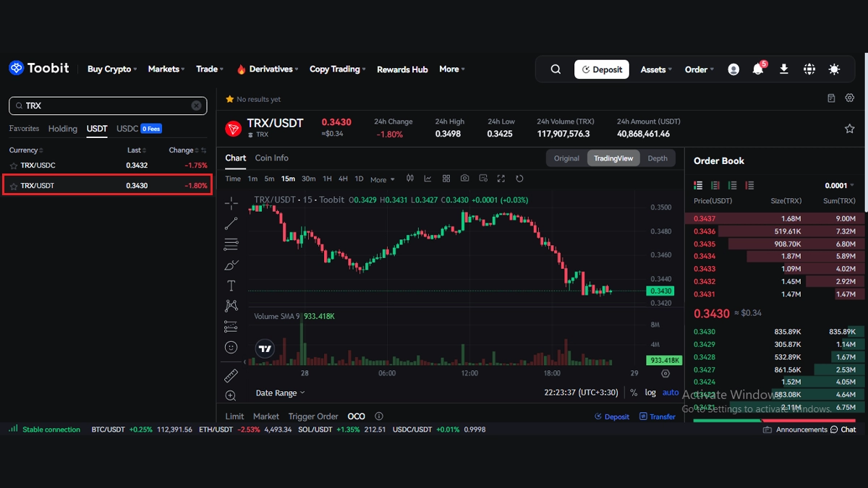Image resolution: width=868 pixels, height=488 pixels.
Task: Expand the Markets menu
Action: pyautogui.click(x=166, y=69)
